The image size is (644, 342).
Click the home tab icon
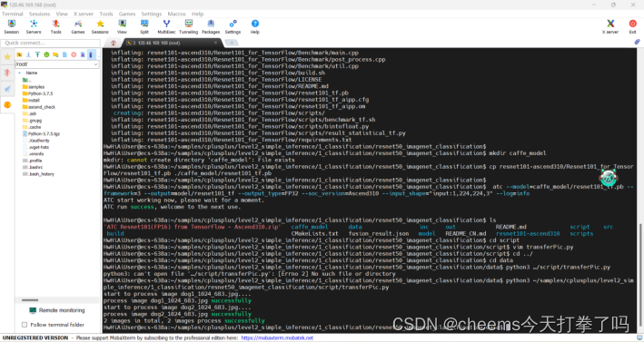pos(114,43)
